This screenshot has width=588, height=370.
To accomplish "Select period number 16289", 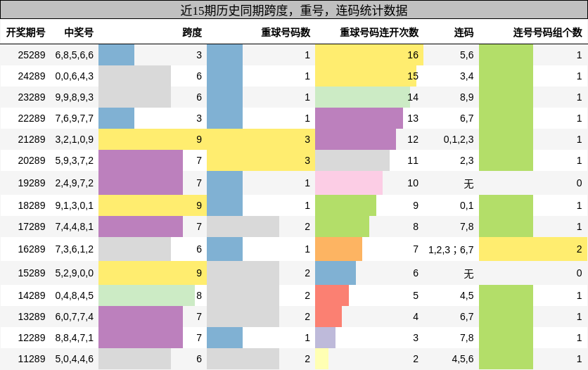I will coord(32,249).
